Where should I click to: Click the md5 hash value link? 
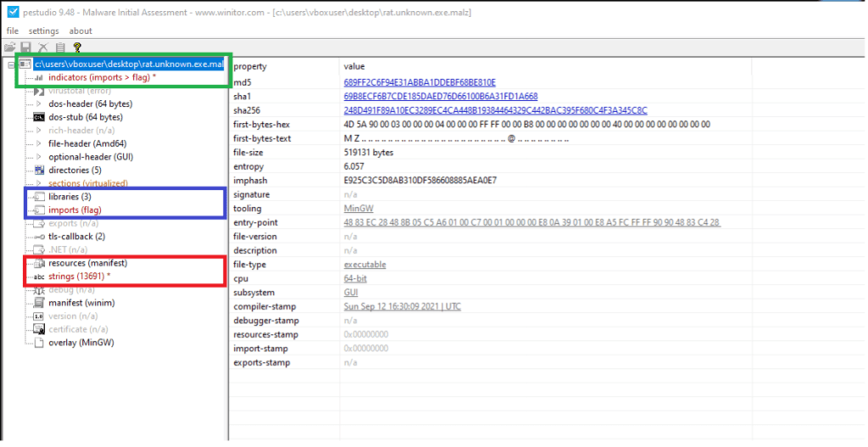420,82
